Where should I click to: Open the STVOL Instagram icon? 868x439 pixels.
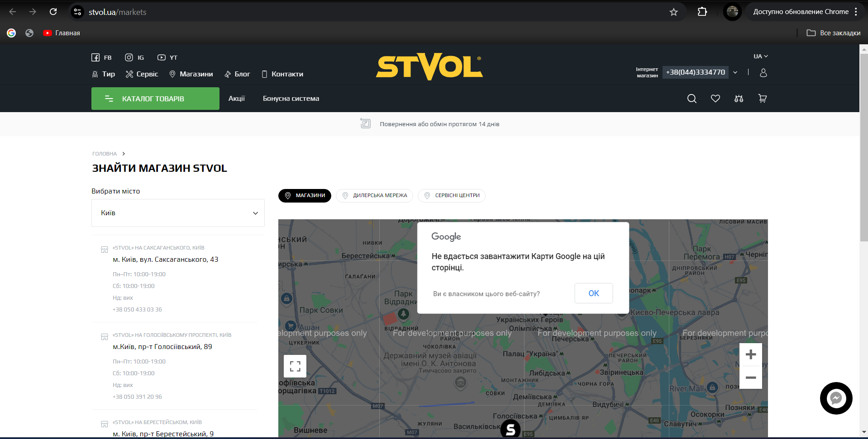[x=129, y=57]
